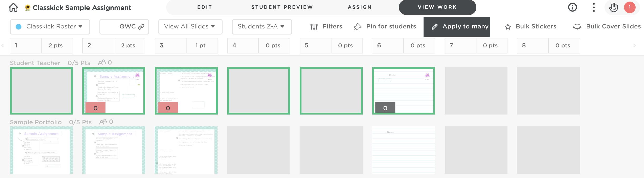The height and width of the screenshot is (178, 644).
Task: Open the Filters sliders icon
Action: click(x=314, y=27)
